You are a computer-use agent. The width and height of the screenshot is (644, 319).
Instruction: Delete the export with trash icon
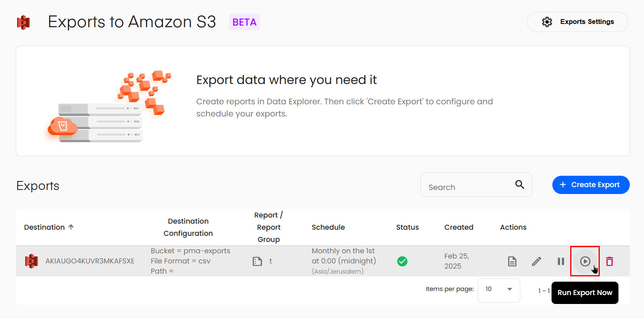609,261
